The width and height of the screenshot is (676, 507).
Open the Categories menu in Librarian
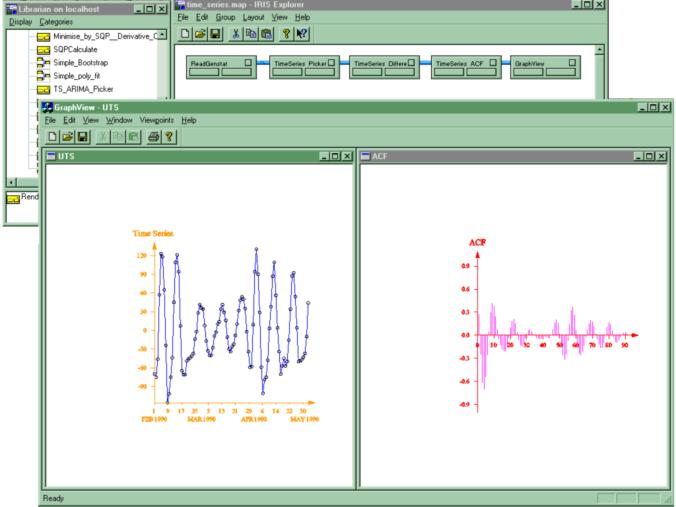[x=58, y=20]
